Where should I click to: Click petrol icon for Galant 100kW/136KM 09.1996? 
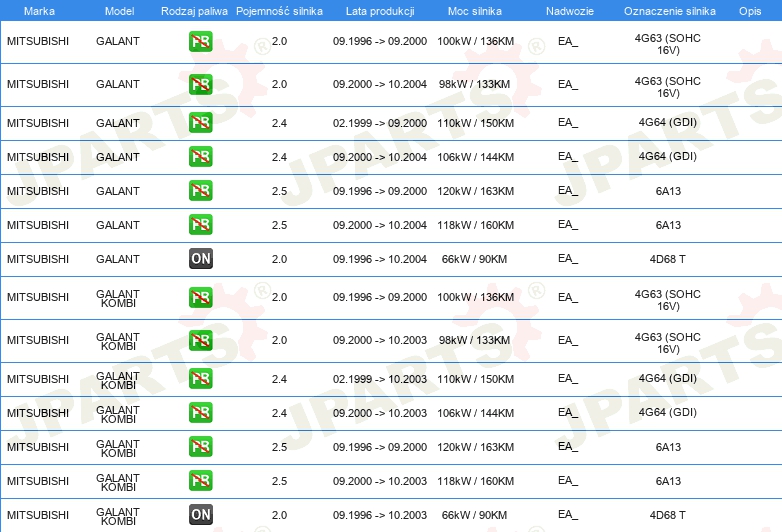point(200,41)
